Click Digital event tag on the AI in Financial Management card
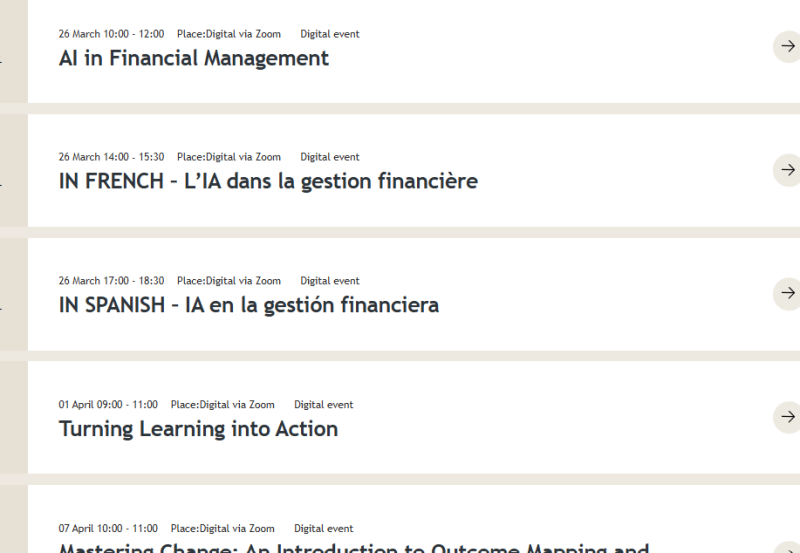 click(330, 34)
